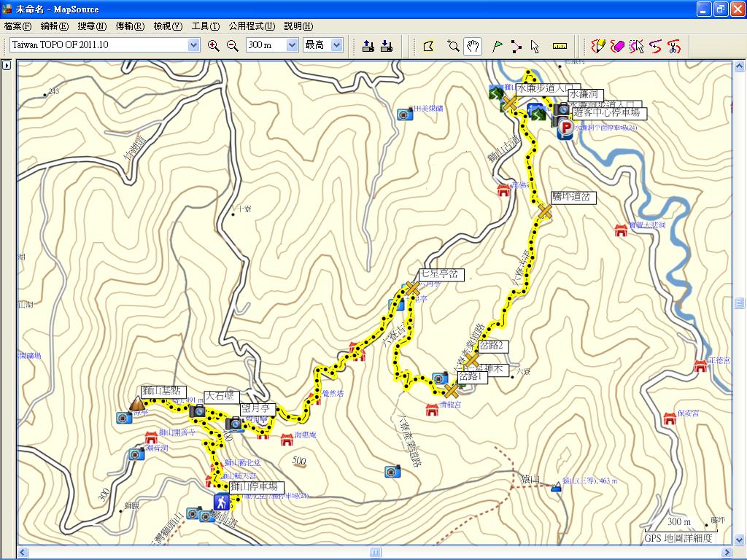Open the 工具(T) menu
The image size is (747, 560).
tap(205, 26)
